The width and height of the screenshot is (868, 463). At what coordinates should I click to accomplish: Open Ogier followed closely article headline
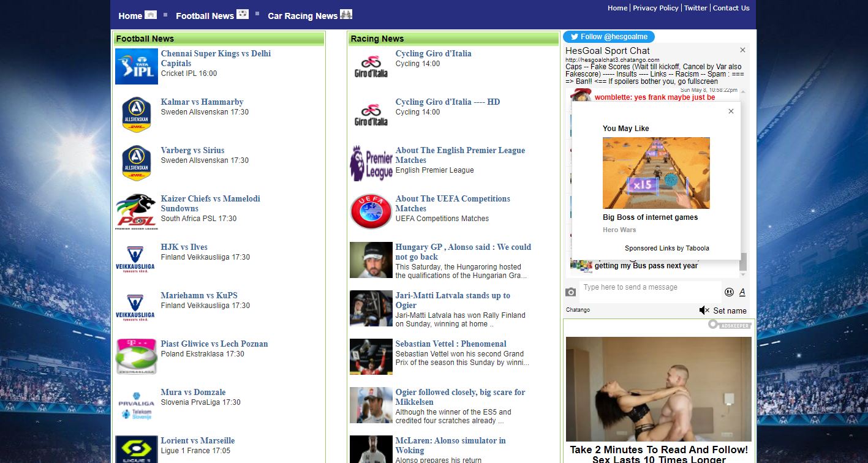(461, 397)
